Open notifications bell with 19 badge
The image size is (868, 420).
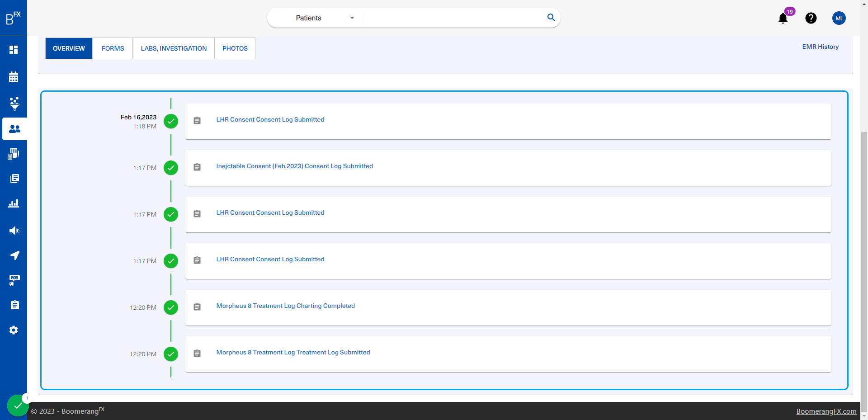click(x=783, y=18)
